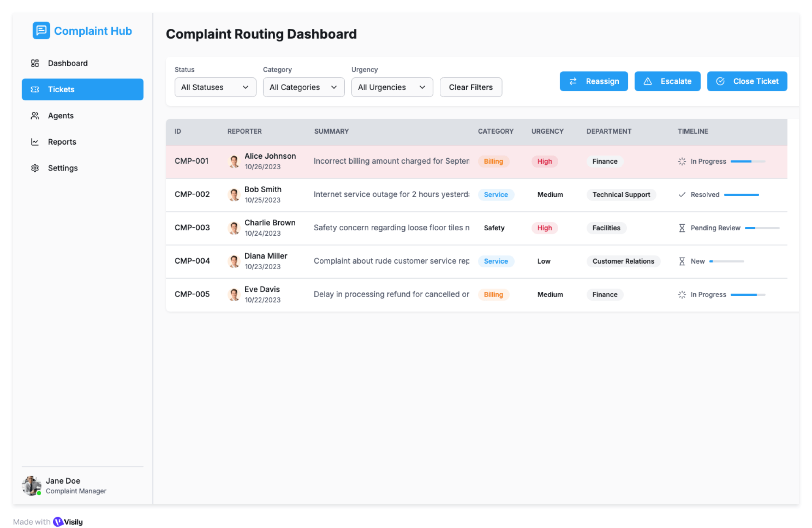The width and height of the screenshot is (812, 528).
Task: Click the Agents people icon
Action: (35, 115)
